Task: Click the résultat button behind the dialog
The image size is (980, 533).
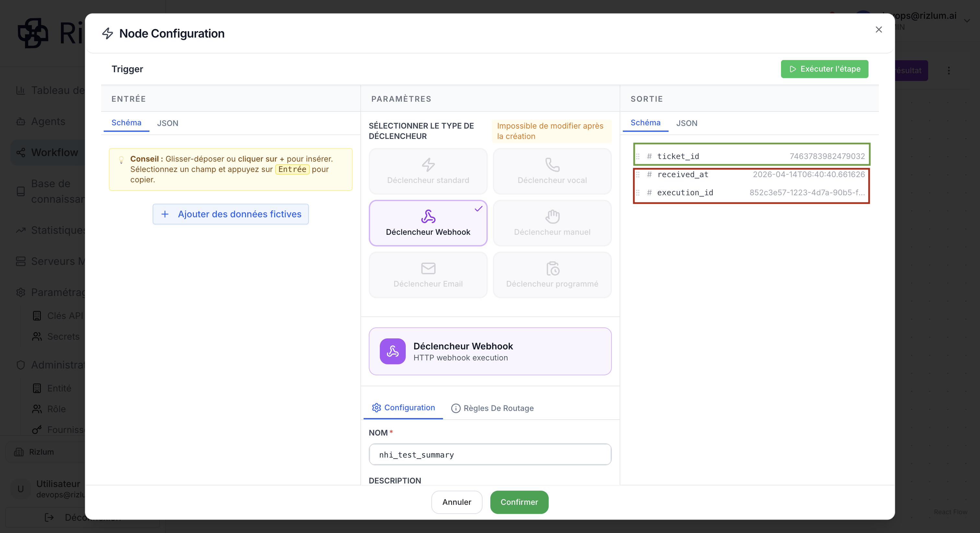Action: [911, 70]
